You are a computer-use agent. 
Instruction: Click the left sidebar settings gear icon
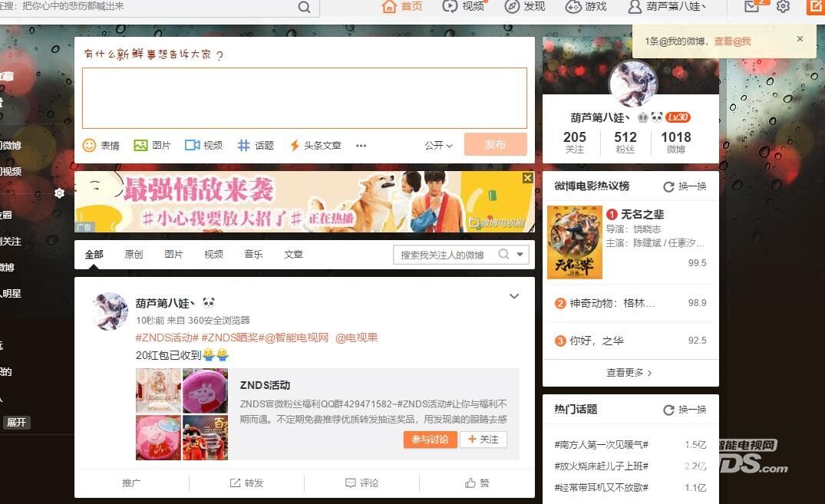tap(59, 193)
